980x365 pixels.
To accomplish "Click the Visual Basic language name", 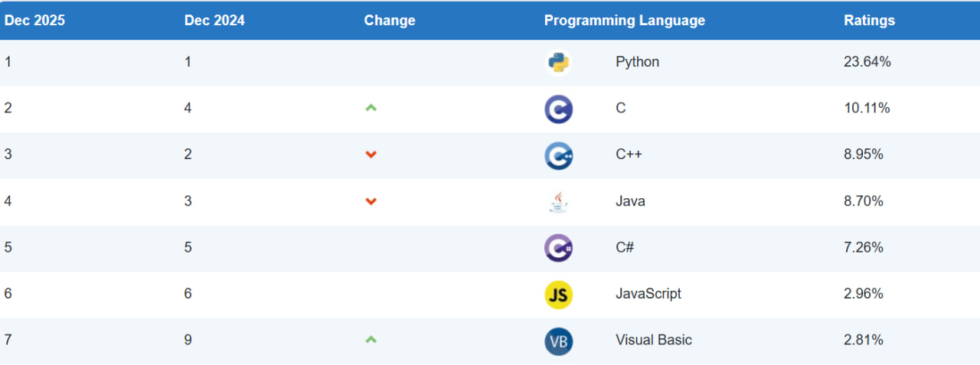I will pos(653,340).
